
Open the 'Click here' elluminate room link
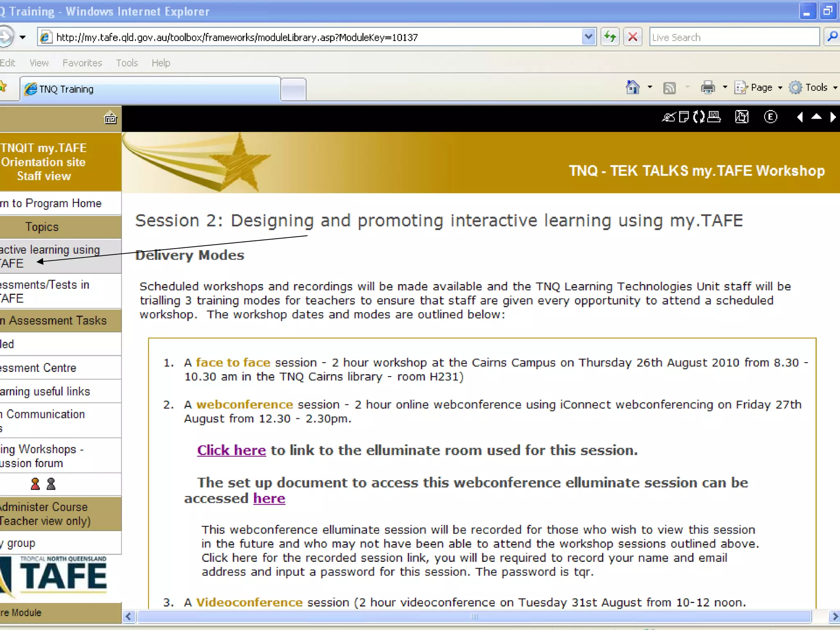tap(231, 450)
